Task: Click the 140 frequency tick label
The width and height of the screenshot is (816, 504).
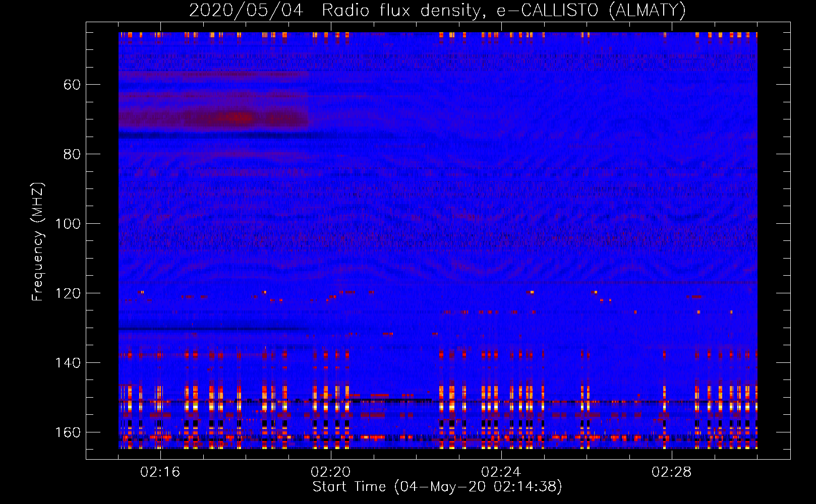Action: point(68,363)
